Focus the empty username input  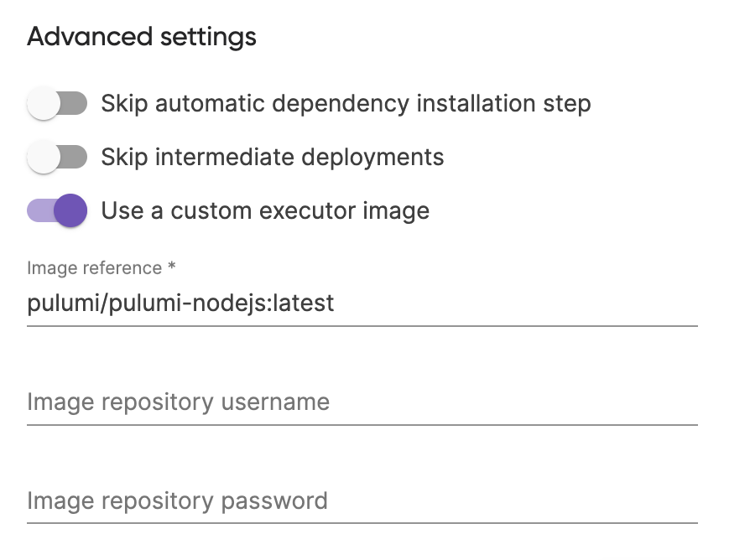336,402
